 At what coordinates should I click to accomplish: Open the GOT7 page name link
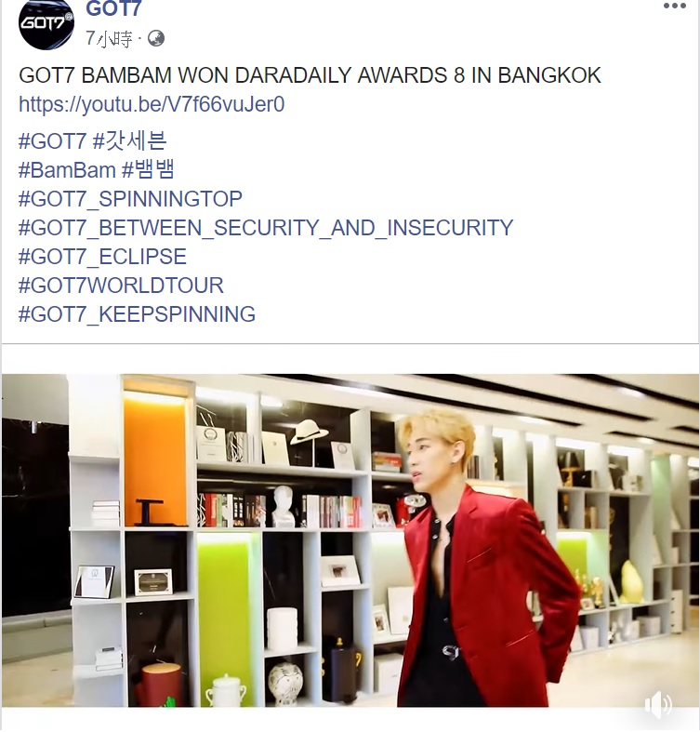click(x=113, y=8)
